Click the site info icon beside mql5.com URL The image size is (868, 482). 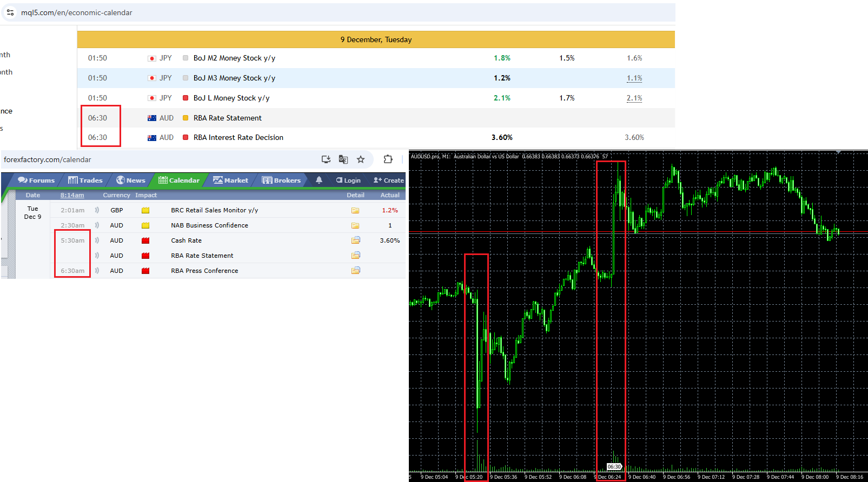tap(10, 12)
